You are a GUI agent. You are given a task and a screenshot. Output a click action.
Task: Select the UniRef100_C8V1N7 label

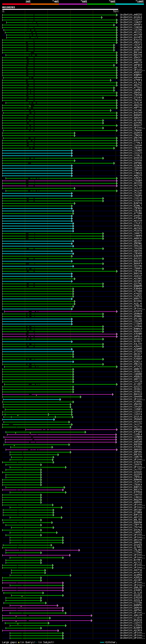[131, 407]
